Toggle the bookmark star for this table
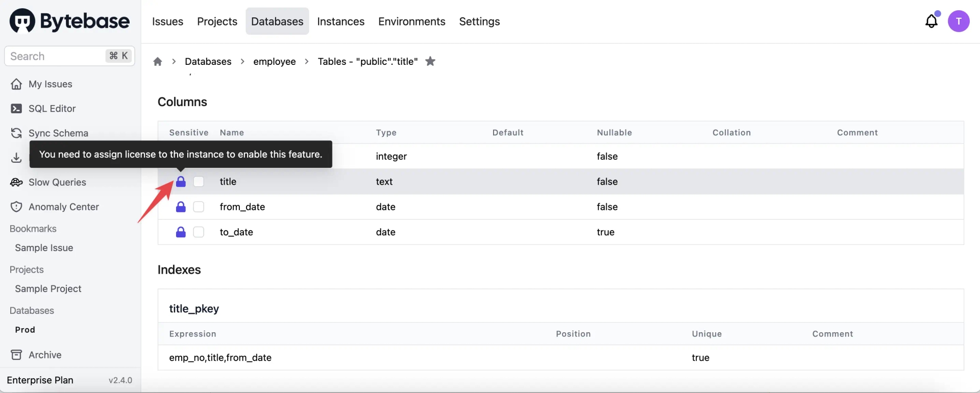 [x=430, y=61]
